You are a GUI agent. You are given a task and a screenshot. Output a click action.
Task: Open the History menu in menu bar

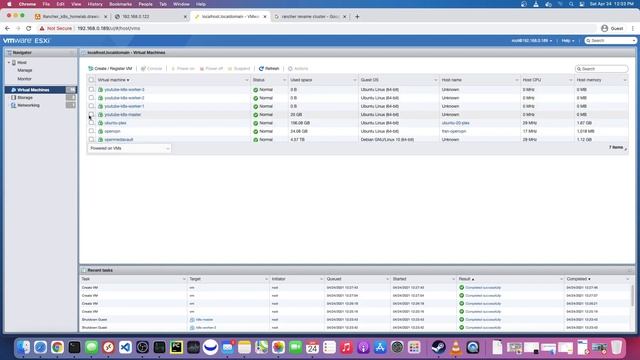pos(95,4)
